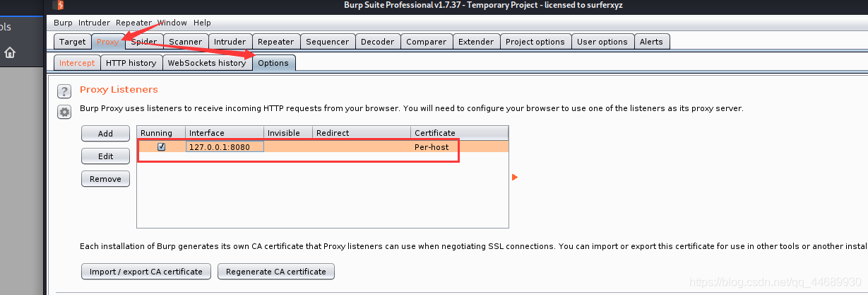
Task: Click the orange arrow beside the listeners table
Action: 515,177
